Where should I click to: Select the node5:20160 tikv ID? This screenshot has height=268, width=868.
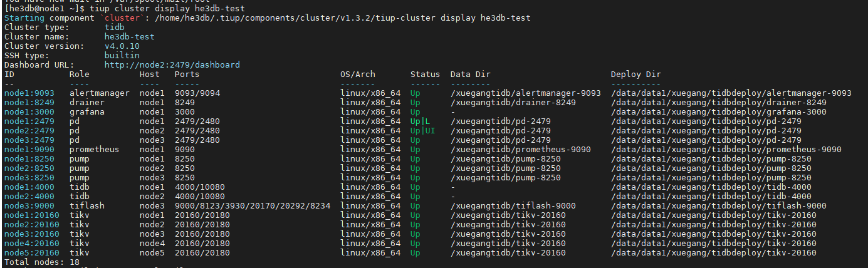pyautogui.click(x=31, y=253)
